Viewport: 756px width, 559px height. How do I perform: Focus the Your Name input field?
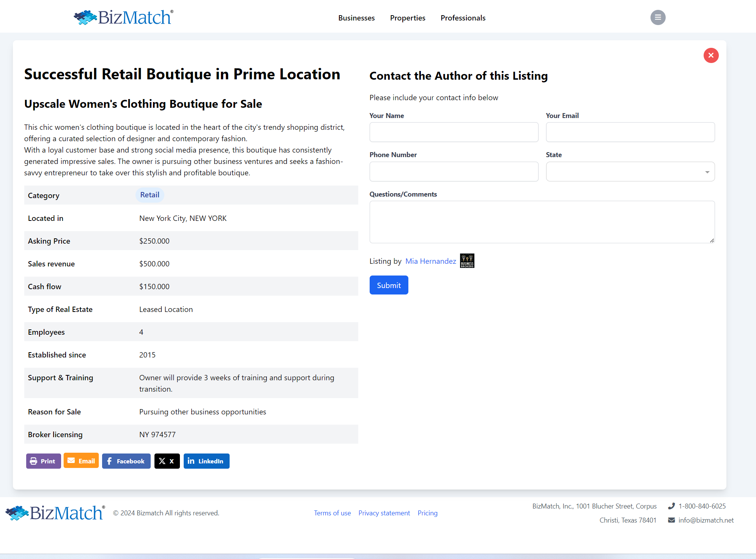pyautogui.click(x=454, y=132)
